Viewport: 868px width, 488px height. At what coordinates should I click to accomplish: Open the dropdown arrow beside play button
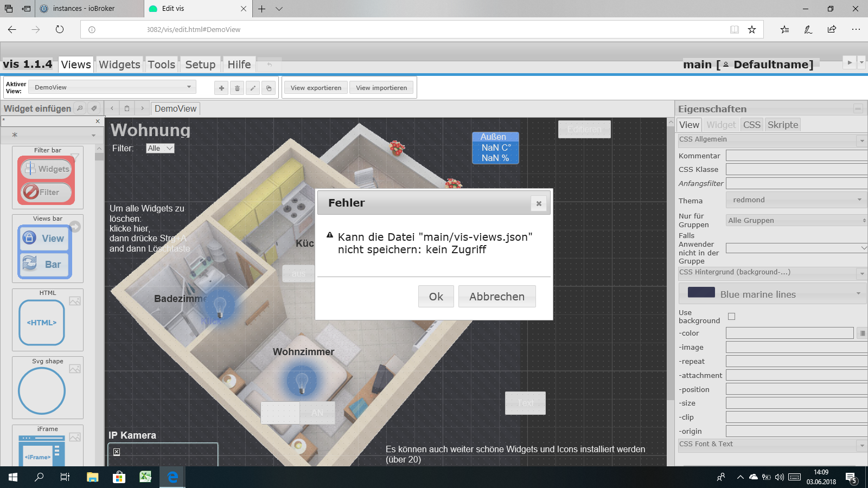tap(861, 62)
